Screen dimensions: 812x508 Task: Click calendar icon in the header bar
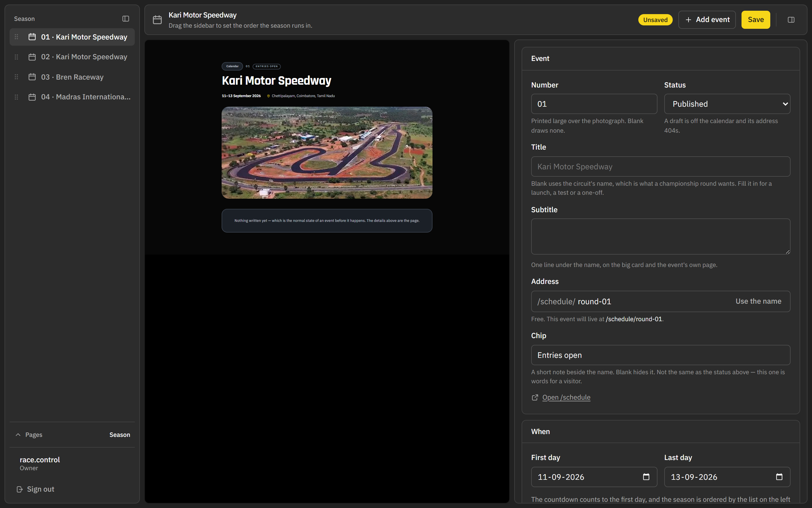coord(157,20)
